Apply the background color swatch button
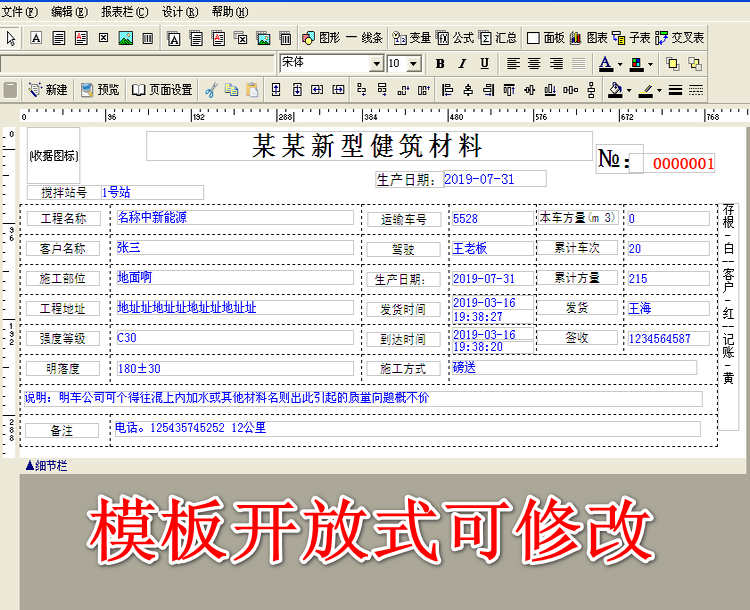 (637, 64)
